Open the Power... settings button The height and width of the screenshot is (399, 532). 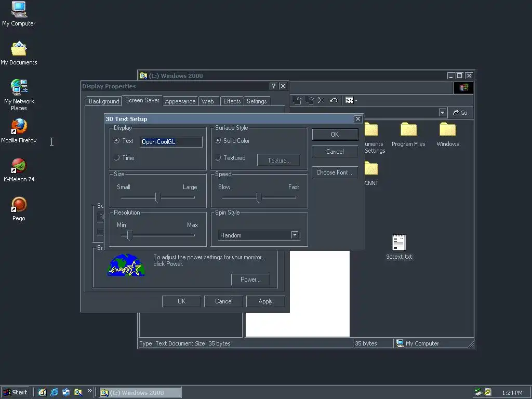pos(250,280)
